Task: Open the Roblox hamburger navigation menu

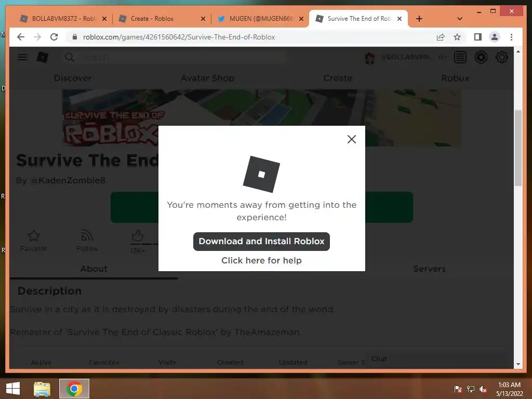Action: pos(22,57)
